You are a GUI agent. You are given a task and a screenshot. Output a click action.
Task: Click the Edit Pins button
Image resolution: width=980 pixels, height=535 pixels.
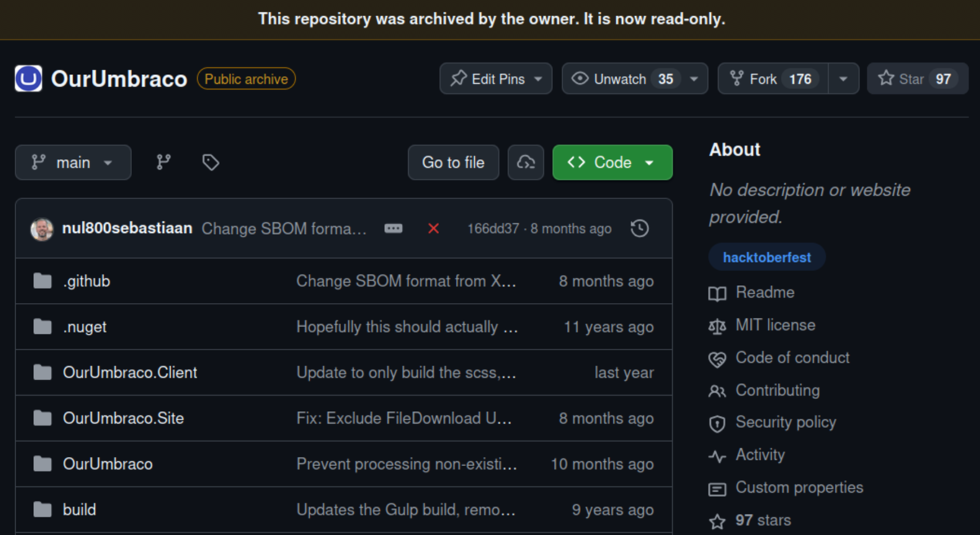(x=496, y=78)
